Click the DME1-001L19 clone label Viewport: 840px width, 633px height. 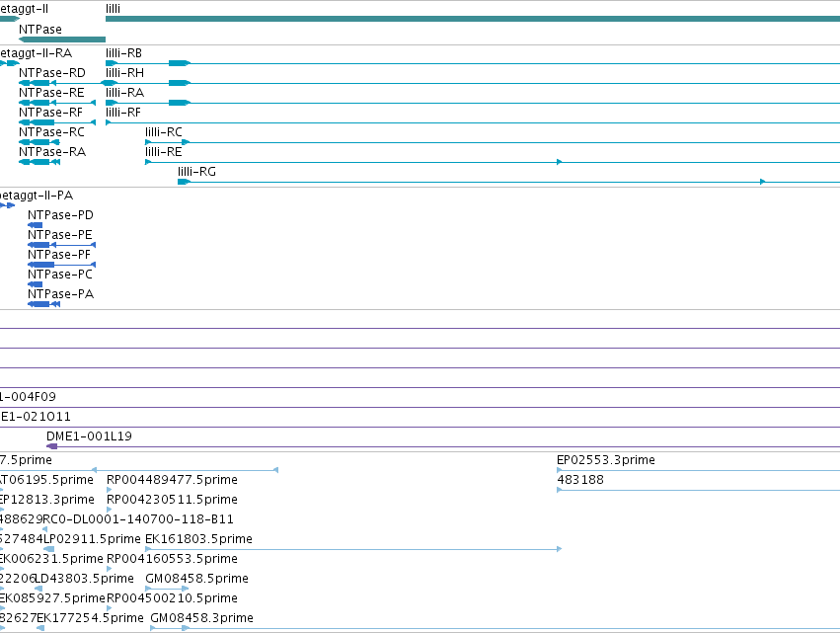coord(90,436)
